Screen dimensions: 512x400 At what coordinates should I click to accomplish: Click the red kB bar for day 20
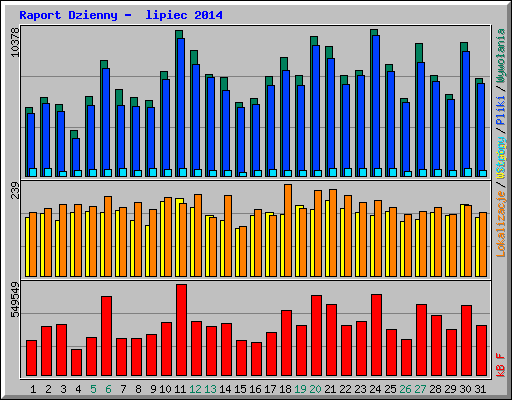click(x=316, y=335)
